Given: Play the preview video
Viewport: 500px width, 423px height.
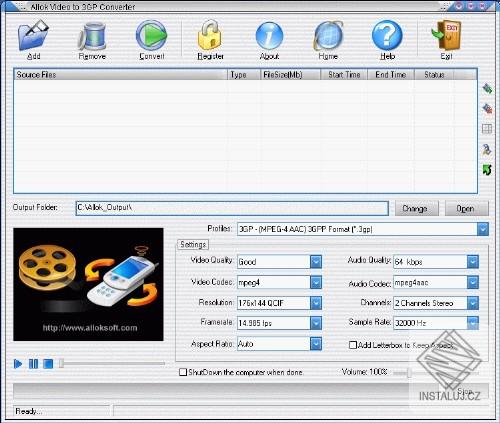Looking at the screenshot, I should pyautogui.click(x=18, y=364).
